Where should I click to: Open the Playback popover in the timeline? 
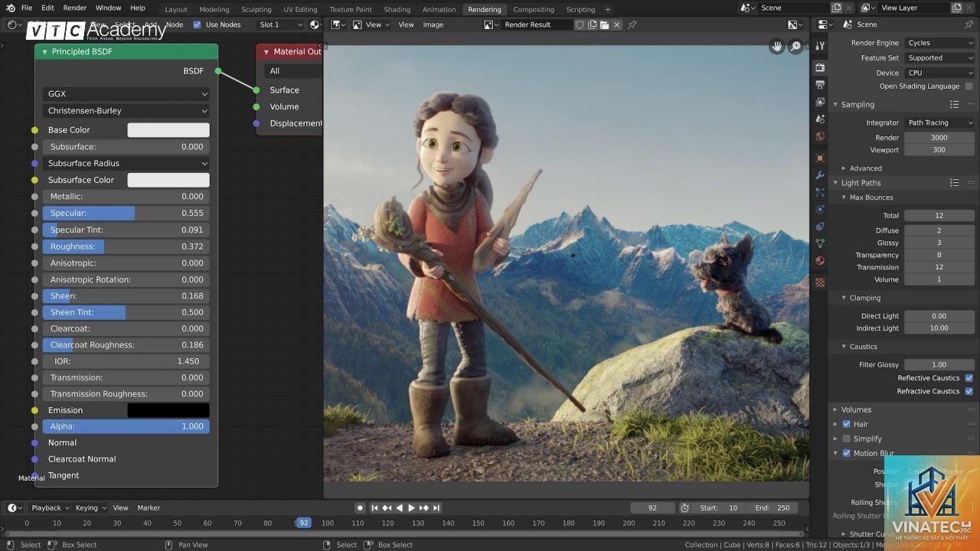coord(50,507)
